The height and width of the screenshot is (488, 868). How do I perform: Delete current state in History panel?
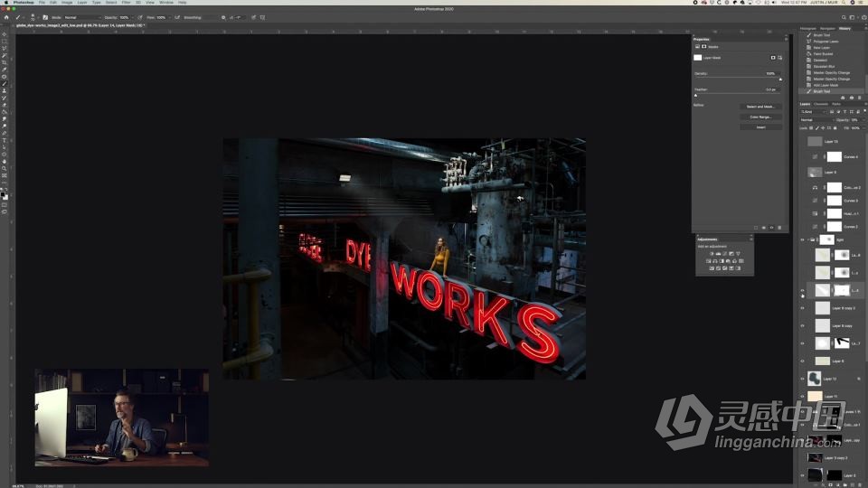[859, 98]
